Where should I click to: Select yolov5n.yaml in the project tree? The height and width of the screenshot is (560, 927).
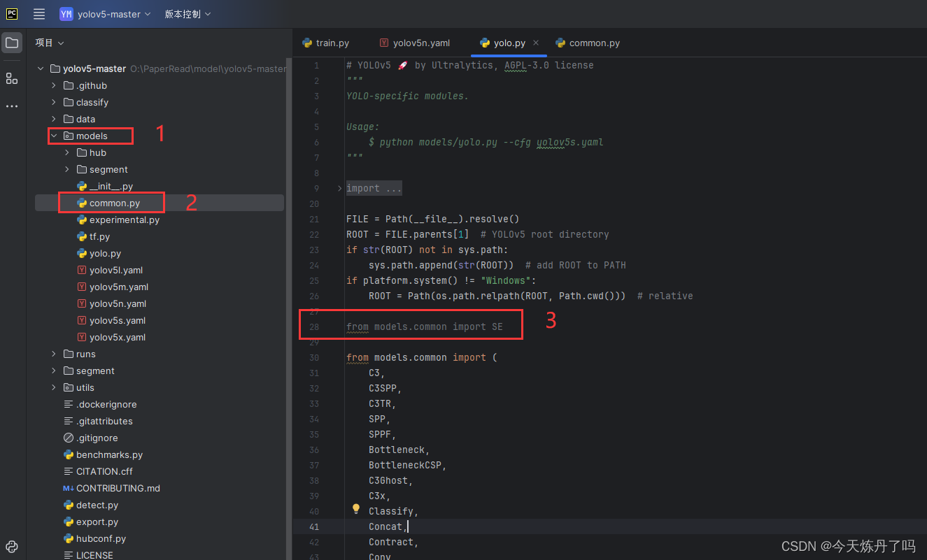111,303
